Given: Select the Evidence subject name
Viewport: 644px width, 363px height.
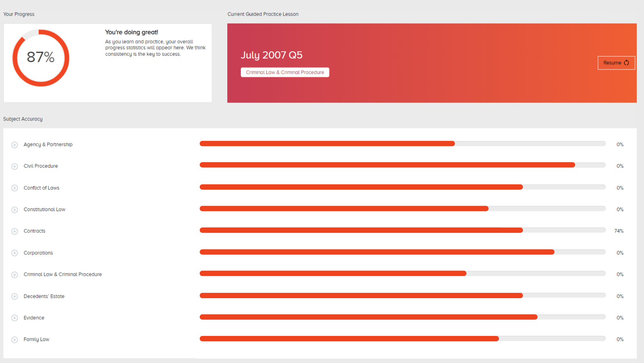Looking at the screenshot, I should click(x=34, y=318).
